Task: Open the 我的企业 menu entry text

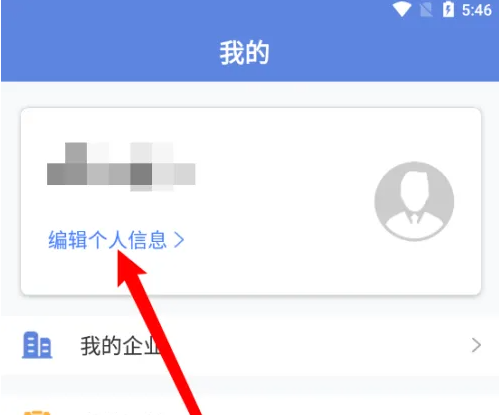Action: pos(120,346)
